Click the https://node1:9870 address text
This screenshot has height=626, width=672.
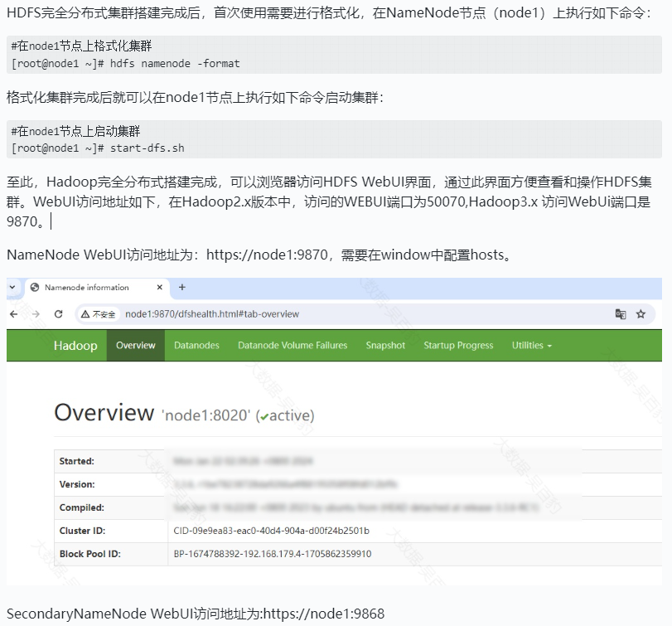pyautogui.click(x=267, y=255)
